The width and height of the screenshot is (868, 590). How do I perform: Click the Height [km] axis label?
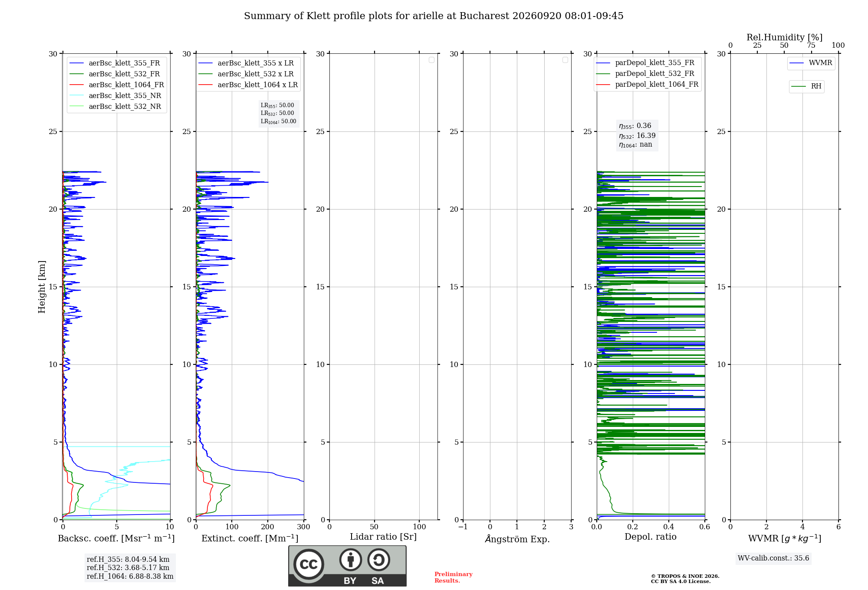tap(42, 287)
